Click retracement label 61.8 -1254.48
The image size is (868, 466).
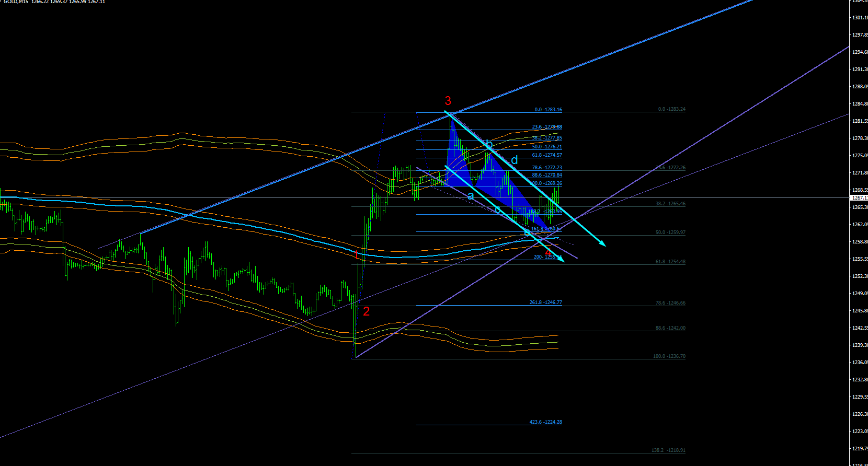(x=670, y=262)
